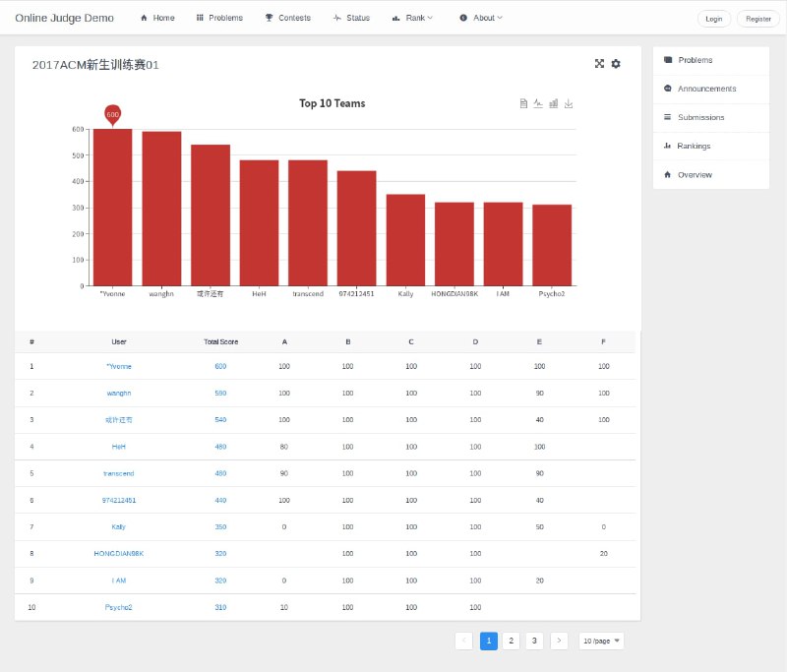Download chart as image
Image resolution: width=787 pixels, height=672 pixels.
tap(569, 103)
